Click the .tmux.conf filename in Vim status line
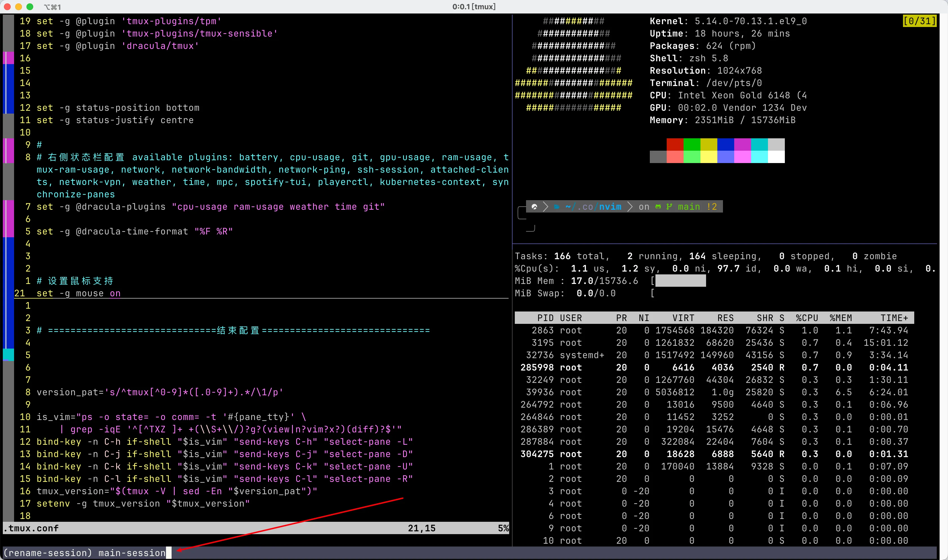The image size is (948, 560). pos(31,528)
